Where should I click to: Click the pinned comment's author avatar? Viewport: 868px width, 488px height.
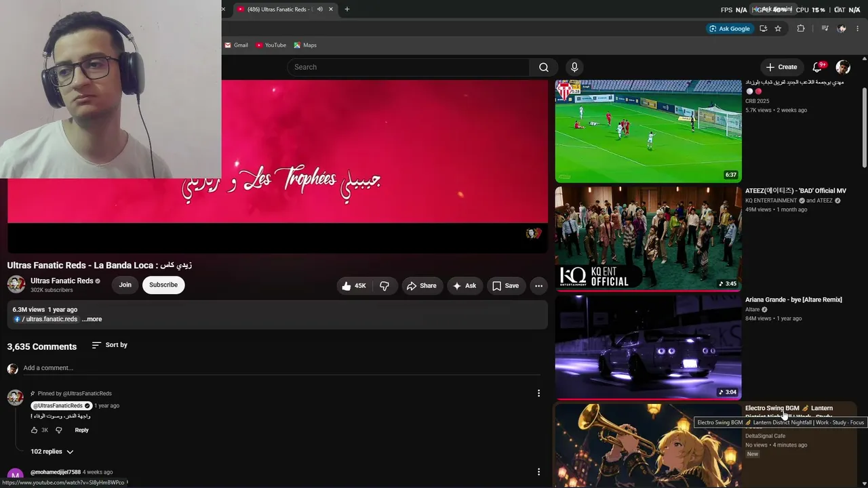15,398
